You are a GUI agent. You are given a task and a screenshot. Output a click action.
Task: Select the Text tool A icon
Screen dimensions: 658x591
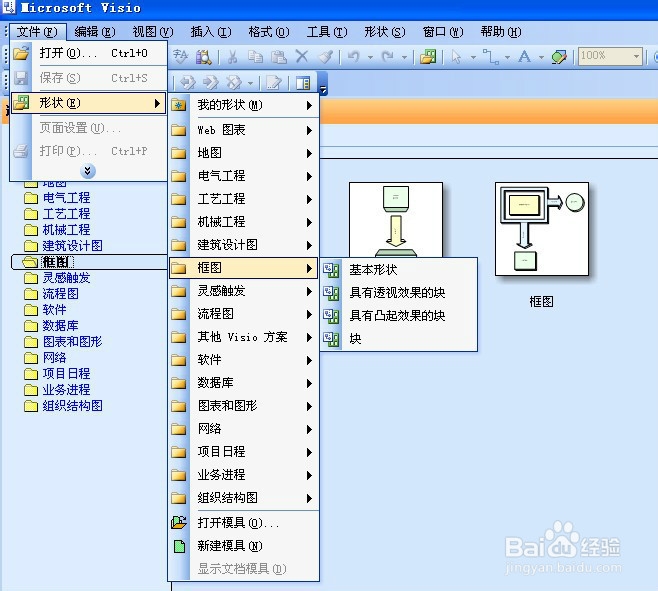525,56
